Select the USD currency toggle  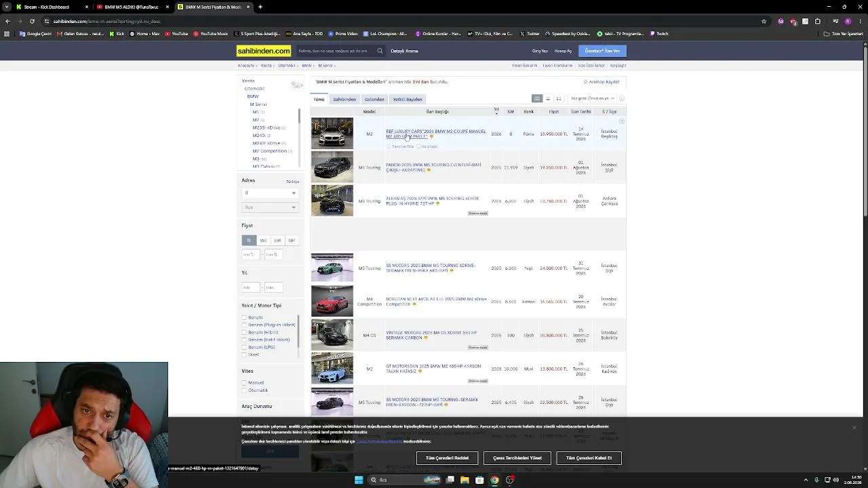(263, 241)
